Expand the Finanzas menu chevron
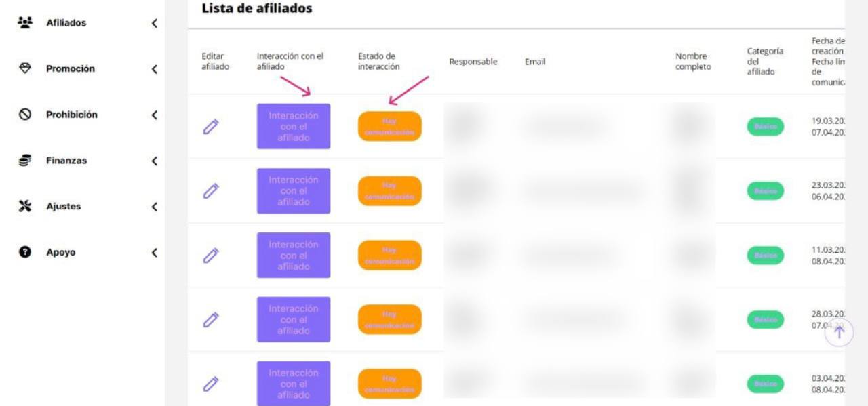Image resolution: width=868 pixels, height=406 pixels. [155, 161]
